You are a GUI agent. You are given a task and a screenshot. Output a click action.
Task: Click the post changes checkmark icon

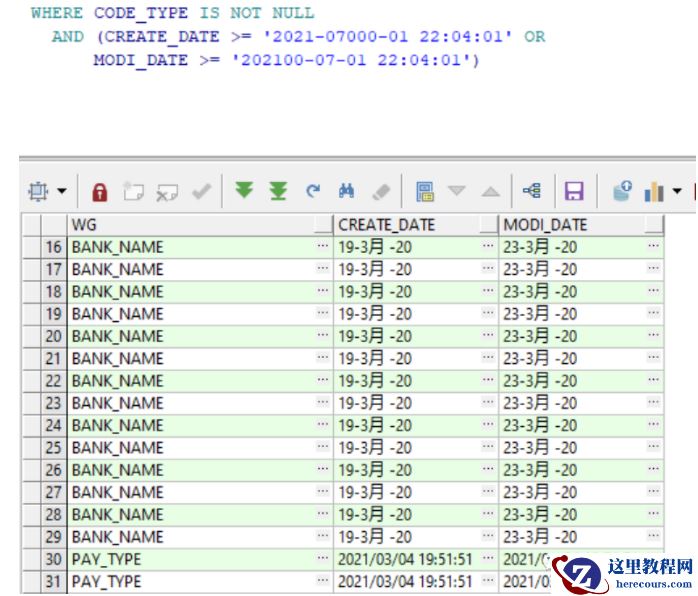click(x=201, y=192)
